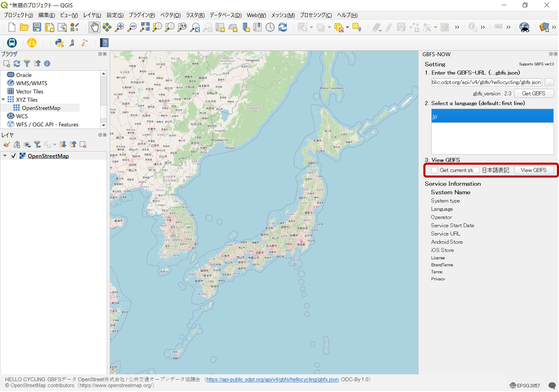Click the Zoom In magnifier tool
Screen dimensions: 559x392
point(119,27)
